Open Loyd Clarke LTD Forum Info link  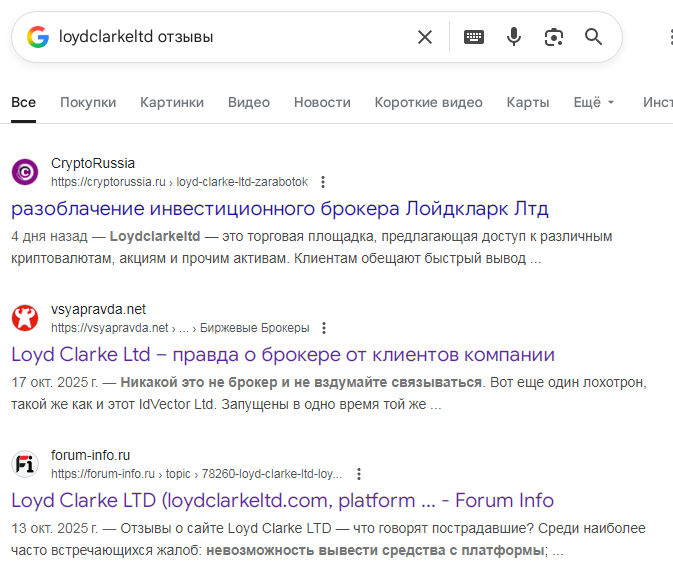tap(282, 500)
